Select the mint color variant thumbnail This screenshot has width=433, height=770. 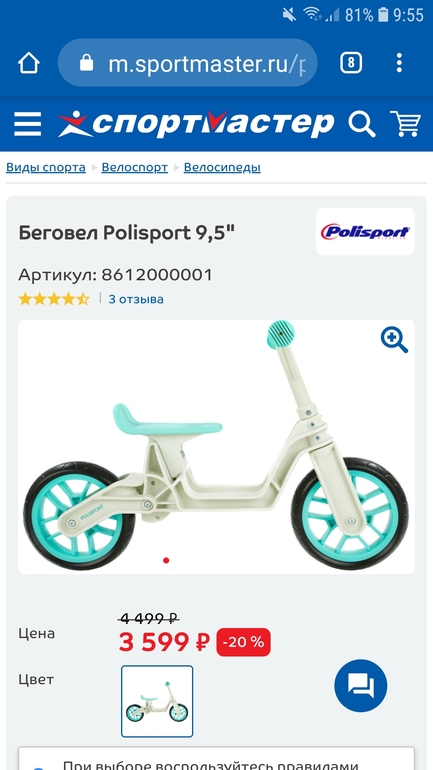point(157,701)
